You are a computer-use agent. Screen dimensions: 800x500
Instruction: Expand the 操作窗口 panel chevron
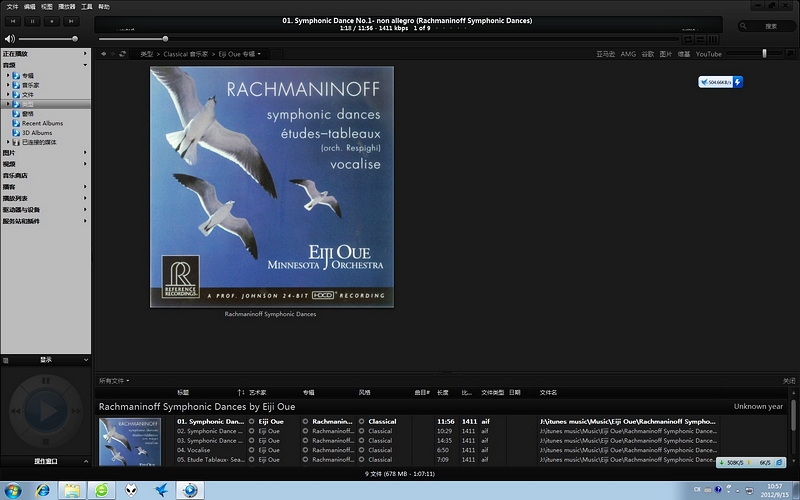click(x=86, y=461)
